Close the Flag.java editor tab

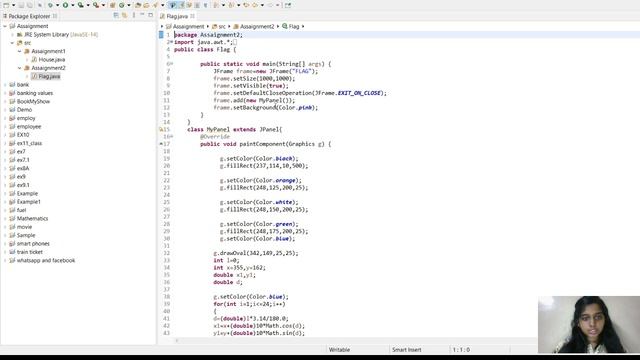click(192, 16)
